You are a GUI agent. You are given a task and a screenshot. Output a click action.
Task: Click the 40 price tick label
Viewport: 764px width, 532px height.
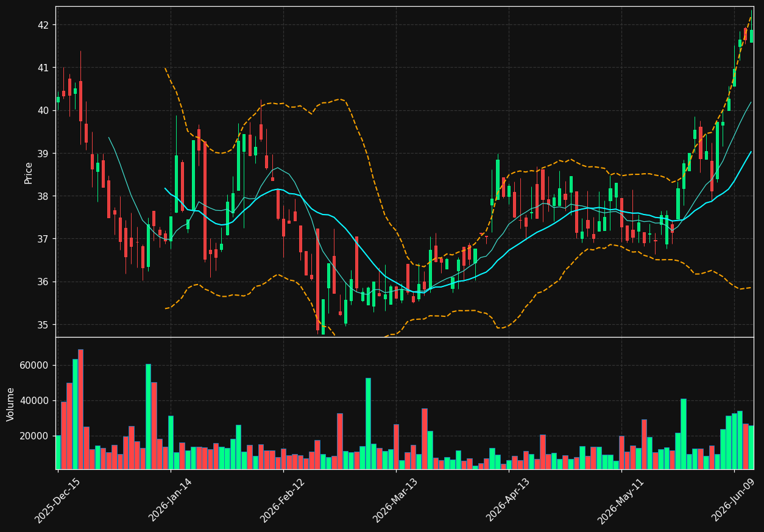tap(43, 110)
